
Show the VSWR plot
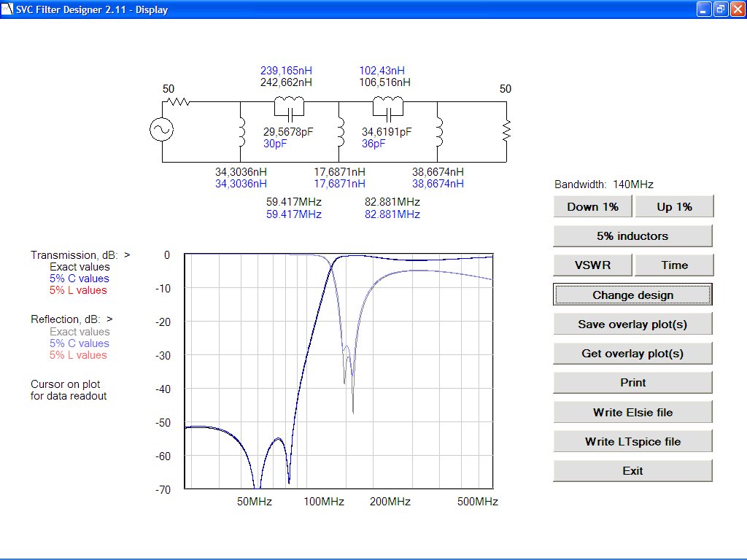coord(592,265)
